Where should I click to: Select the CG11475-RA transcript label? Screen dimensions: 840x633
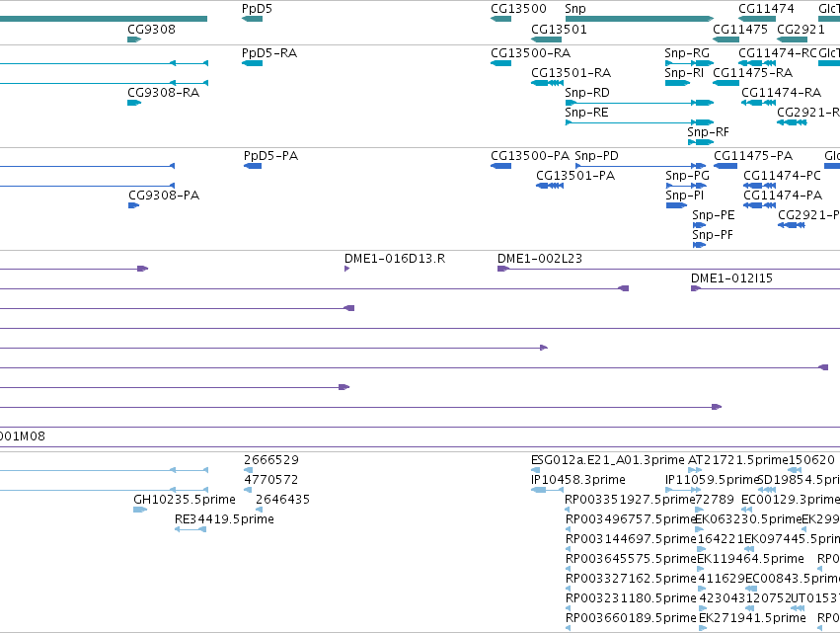pos(752,73)
